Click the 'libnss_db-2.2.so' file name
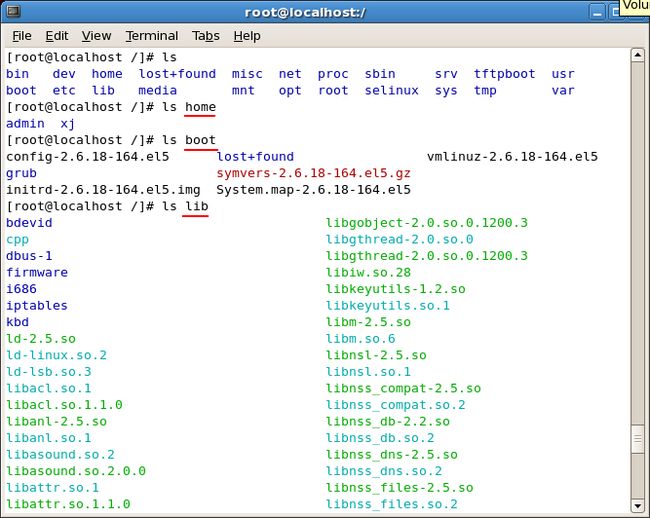This screenshot has height=518, width=650. click(x=388, y=422)
